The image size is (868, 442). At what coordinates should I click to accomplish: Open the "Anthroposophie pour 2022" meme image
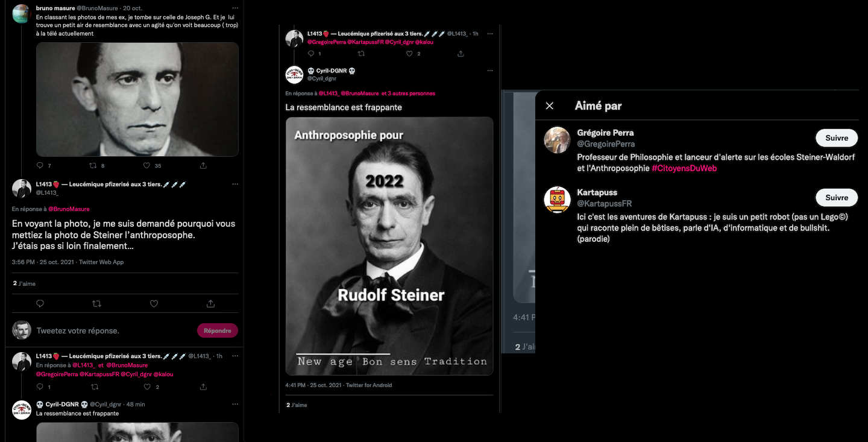(x=389, y=245)
